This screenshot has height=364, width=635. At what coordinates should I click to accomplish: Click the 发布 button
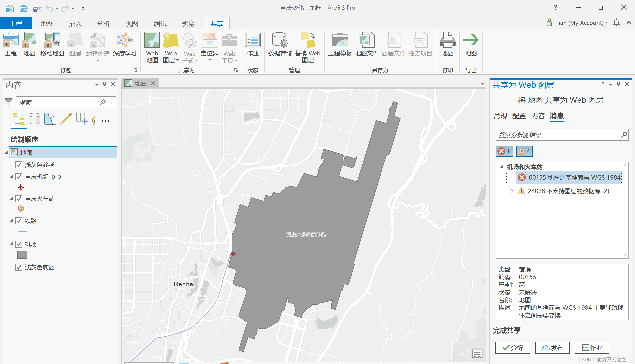552,347
